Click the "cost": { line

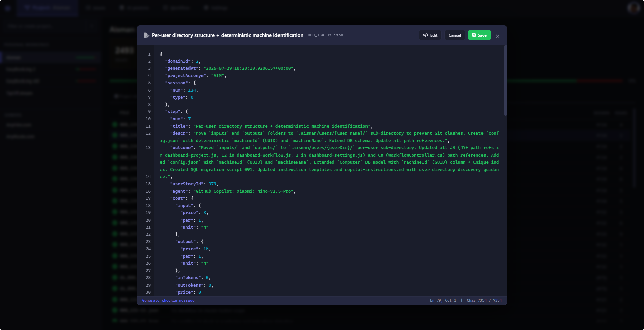[x=181, y=198]
